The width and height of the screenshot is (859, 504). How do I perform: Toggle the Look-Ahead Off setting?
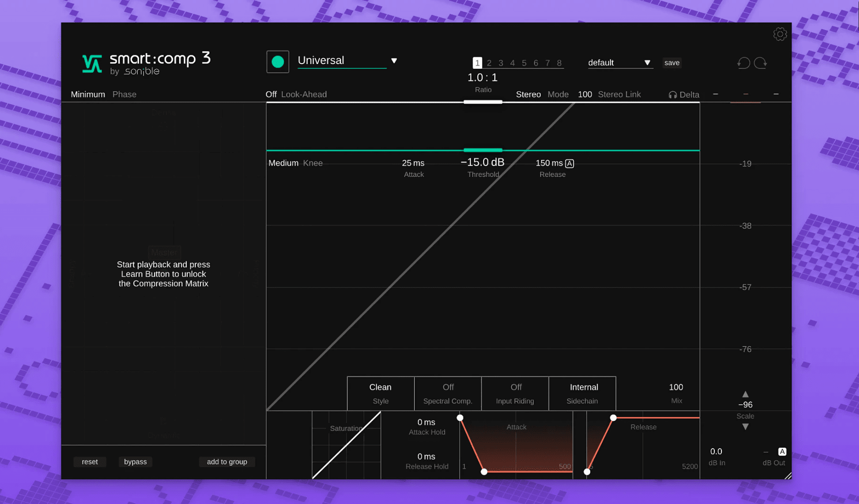coord(296,95)
